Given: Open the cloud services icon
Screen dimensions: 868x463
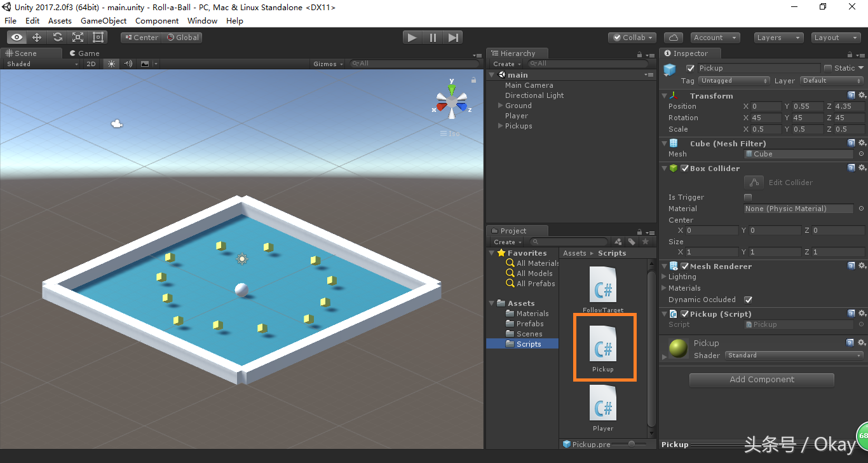Looking at the screenshot, I should tap(674, 38).
